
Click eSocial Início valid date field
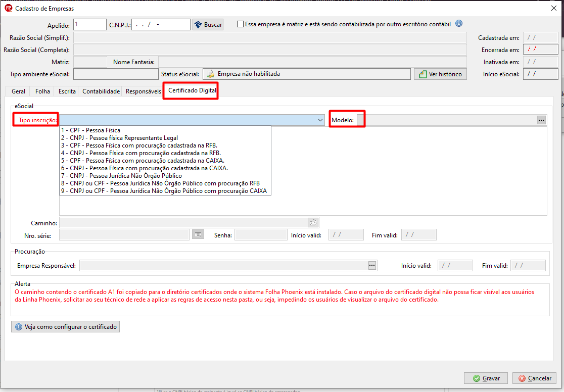(x=346, y=235)
